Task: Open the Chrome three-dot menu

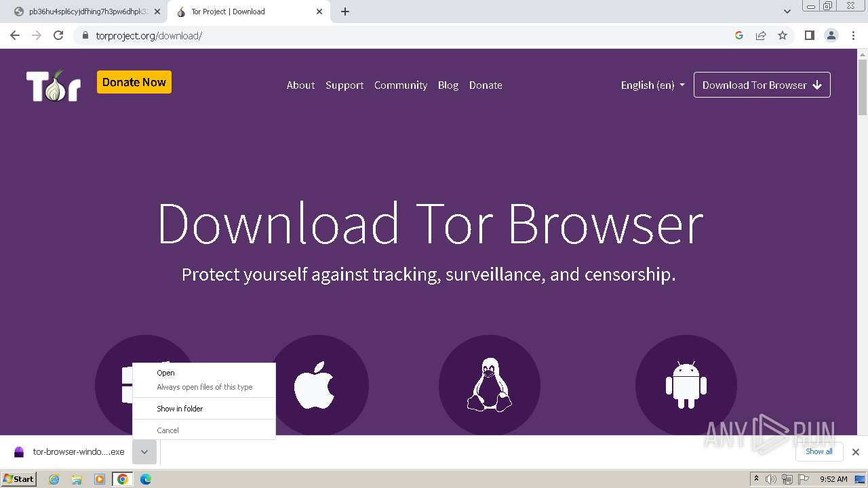Action: click(x=854, y=35)
